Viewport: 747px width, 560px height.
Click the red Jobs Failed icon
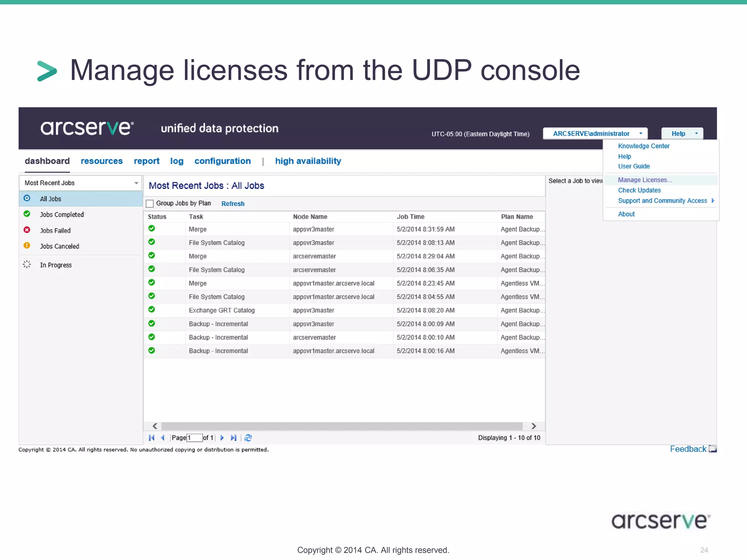click(x=27, y=230)
